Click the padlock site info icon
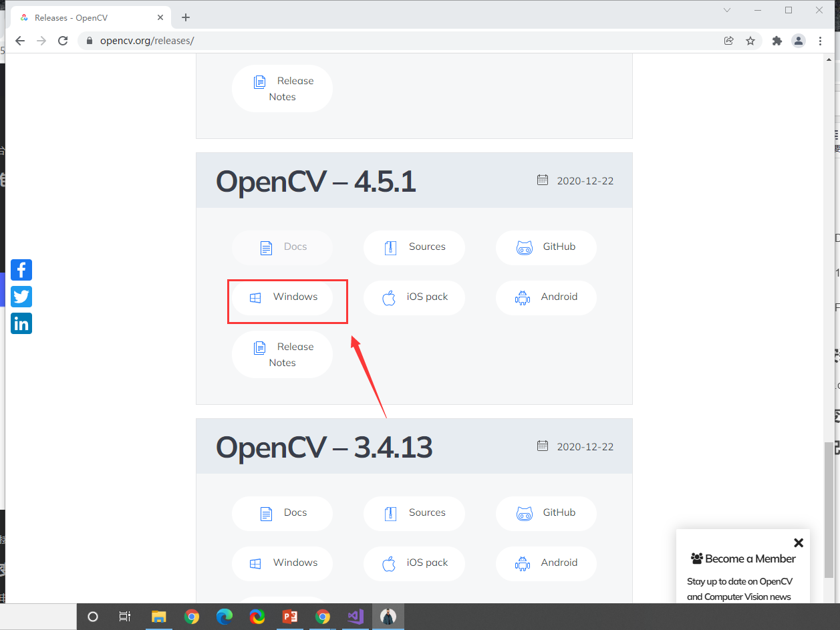Image resolution: width=840 pixels, height=630 pixels. tap(90, 41)
